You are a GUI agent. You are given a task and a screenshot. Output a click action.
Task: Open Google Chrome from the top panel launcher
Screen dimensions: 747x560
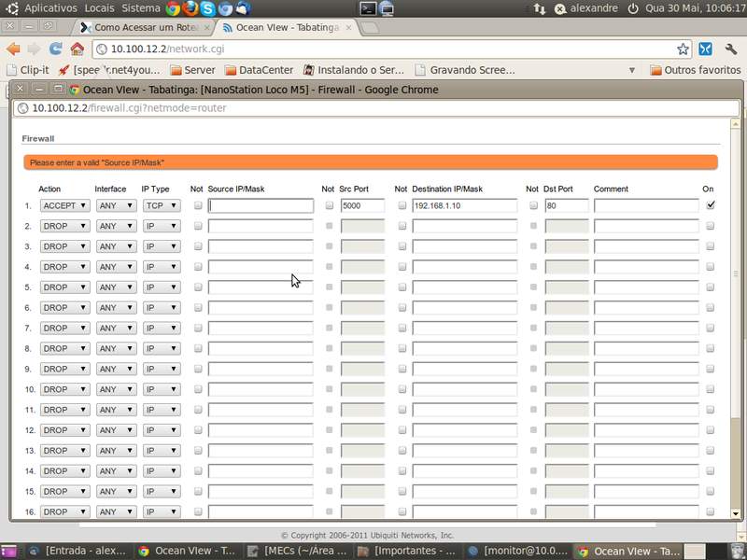click(173, 8)
